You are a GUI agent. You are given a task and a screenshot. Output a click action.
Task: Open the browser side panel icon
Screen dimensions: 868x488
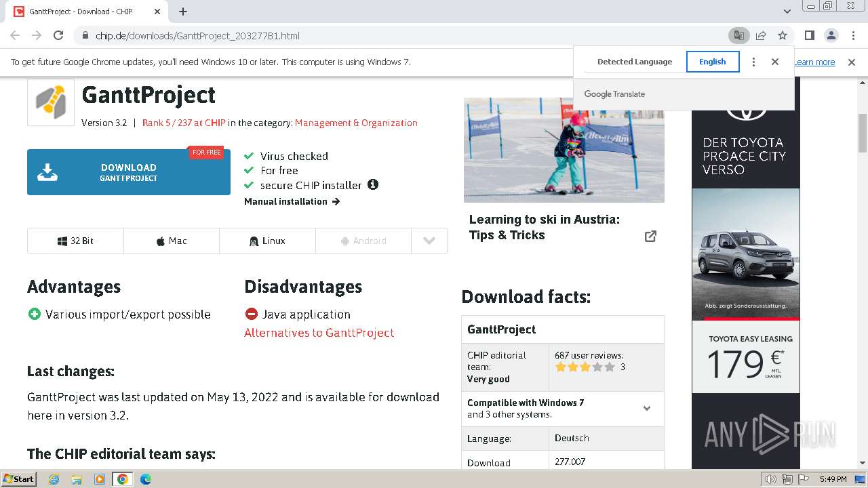809,35
